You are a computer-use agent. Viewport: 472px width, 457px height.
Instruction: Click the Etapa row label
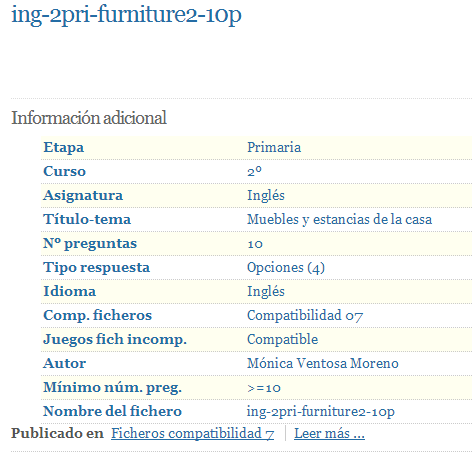pyautogui.click(x=64, y=147)
